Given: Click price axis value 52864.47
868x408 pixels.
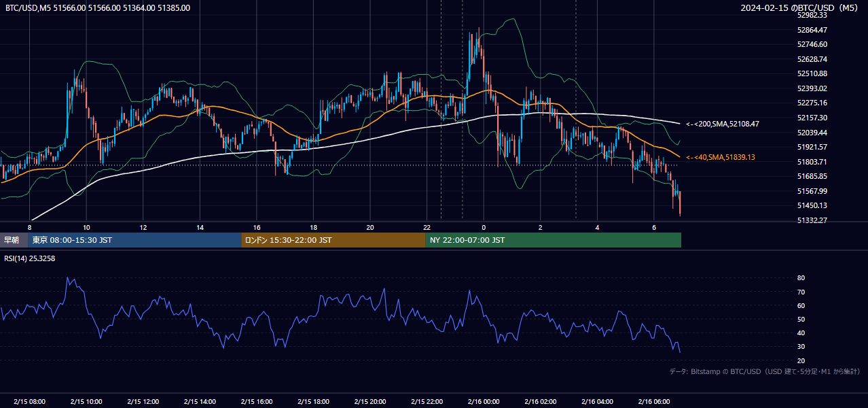Looking at the screenshot, I should point(812,30).
